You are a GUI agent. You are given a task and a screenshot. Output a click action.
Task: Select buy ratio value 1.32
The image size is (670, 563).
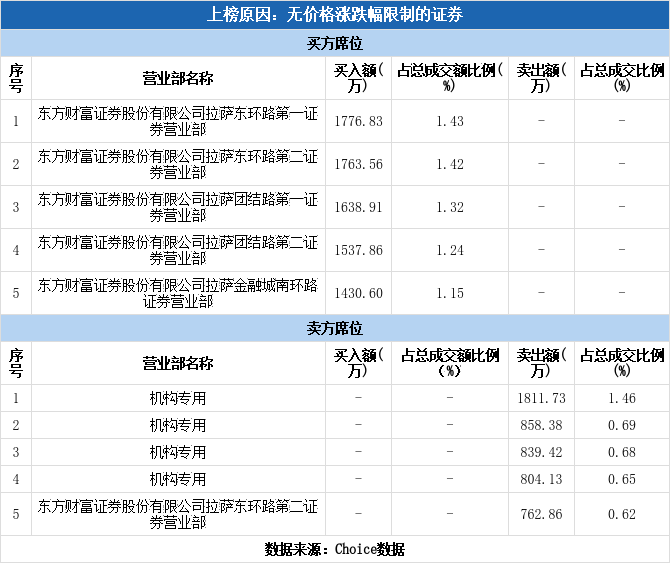[450, 207]
